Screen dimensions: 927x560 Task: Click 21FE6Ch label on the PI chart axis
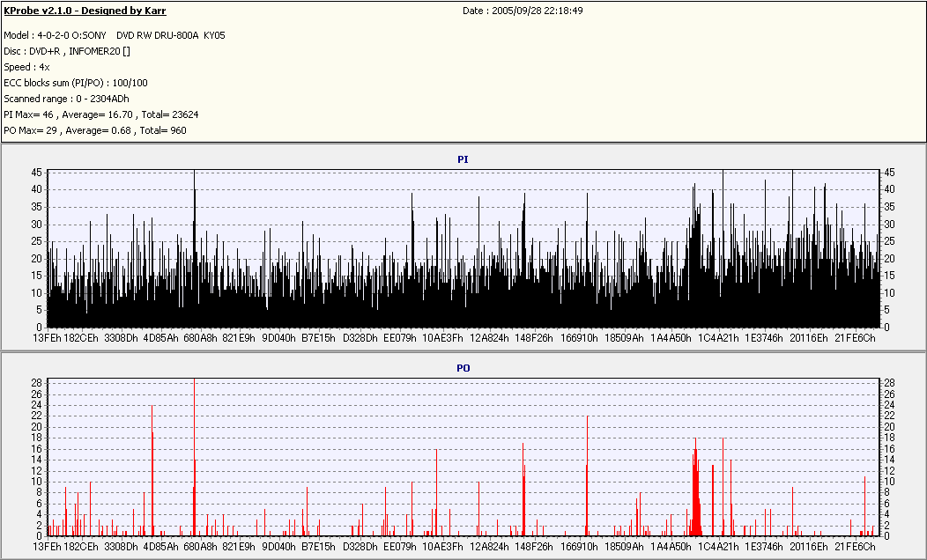point(856,338)
